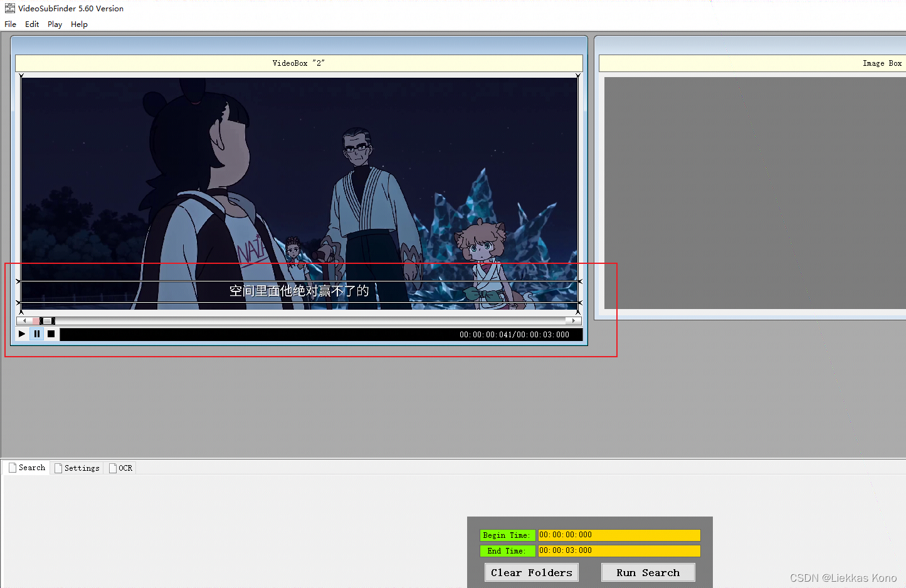Pause the video playback

pos(37,334)
